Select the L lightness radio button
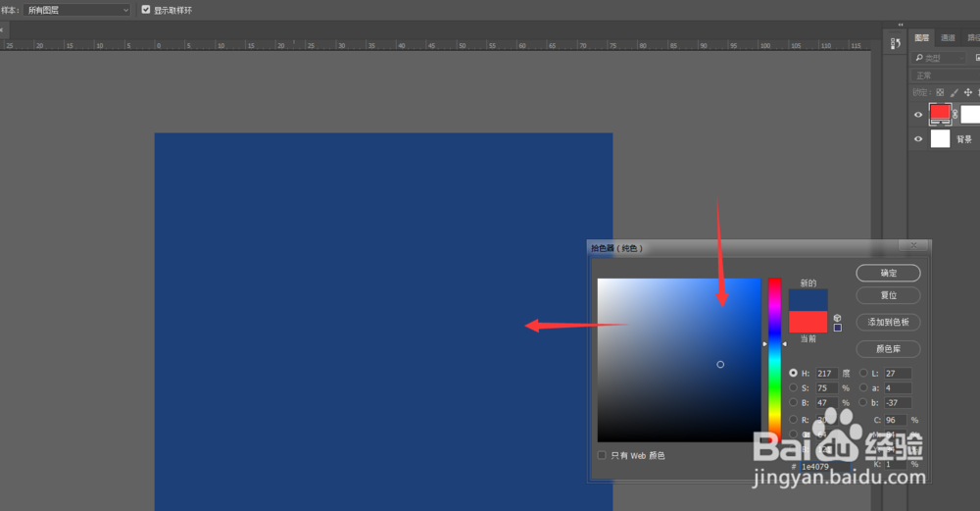Screen dimensions: 980x511 click(x=863, y=373)
